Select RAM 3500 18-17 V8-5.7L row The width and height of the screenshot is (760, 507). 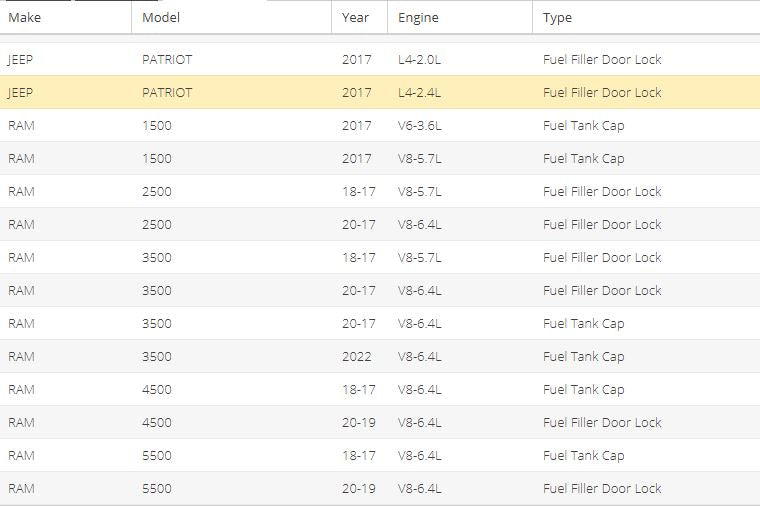pyautogui.click(x=380, y=257)
